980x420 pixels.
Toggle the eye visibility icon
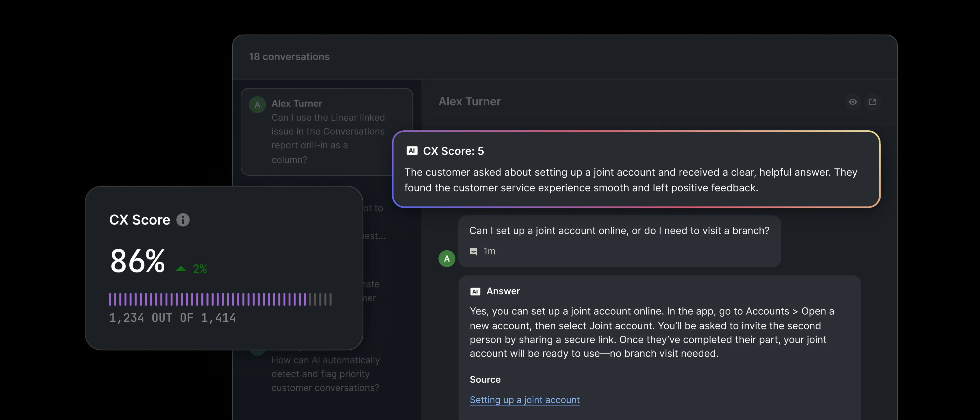[x=853, y=102]
